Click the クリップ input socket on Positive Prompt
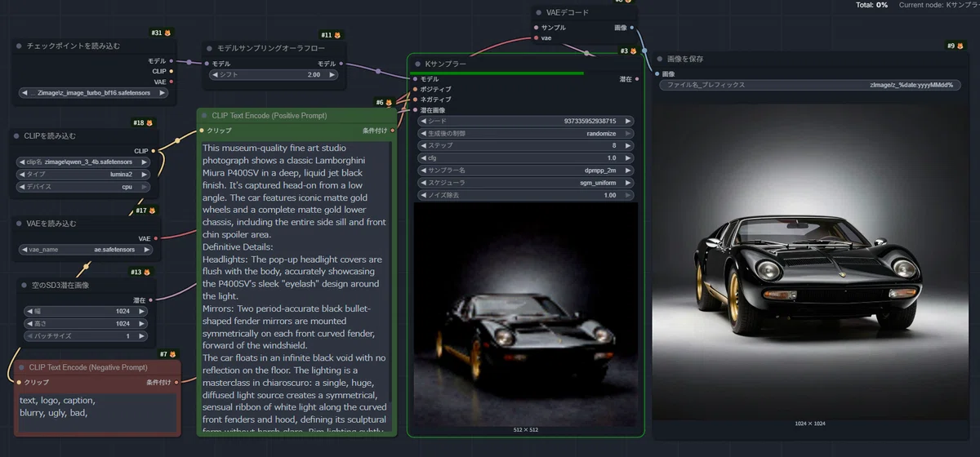The height and width of the screenshot is (457, 980). point(202,130)
